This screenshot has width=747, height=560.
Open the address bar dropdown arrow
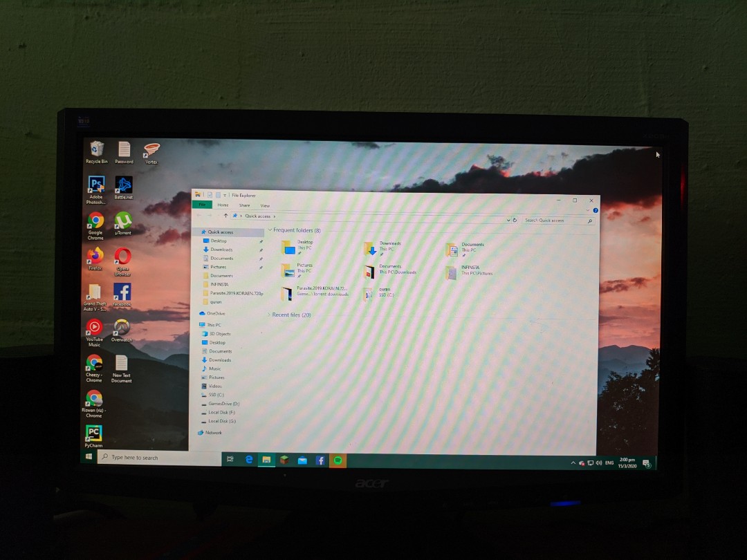tap(508, 221)
